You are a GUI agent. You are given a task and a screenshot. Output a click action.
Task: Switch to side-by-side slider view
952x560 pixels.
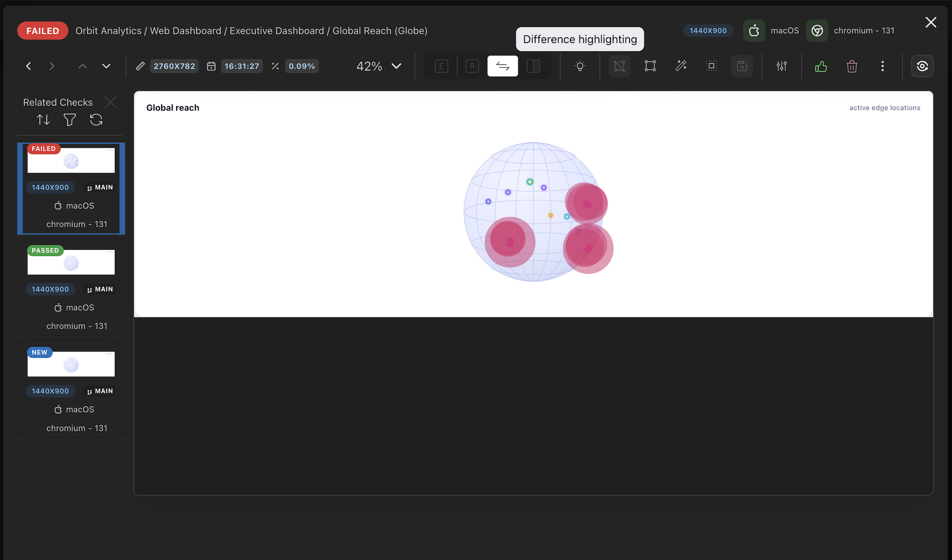click(533, 66)
